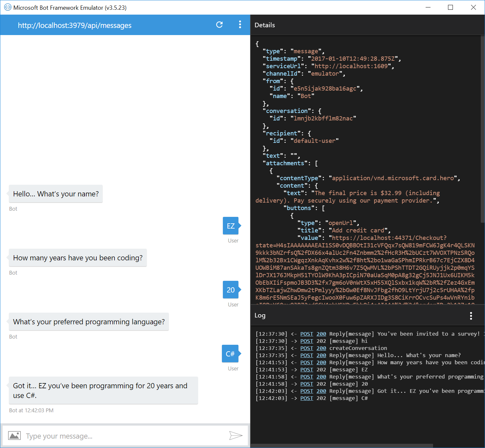Screen dimensions: 485x448
Task: Select 'How many years have you been coding?' message
Action: 78,258
